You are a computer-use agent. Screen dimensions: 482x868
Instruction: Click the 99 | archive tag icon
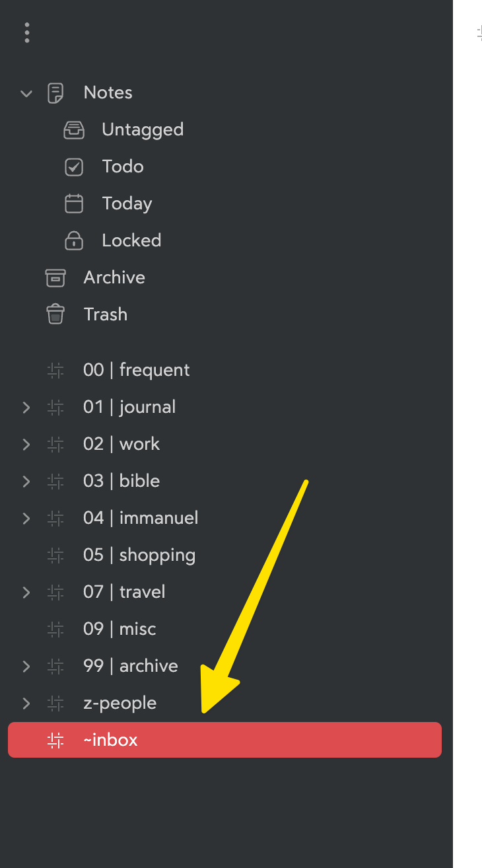click(x=55, y=666)
